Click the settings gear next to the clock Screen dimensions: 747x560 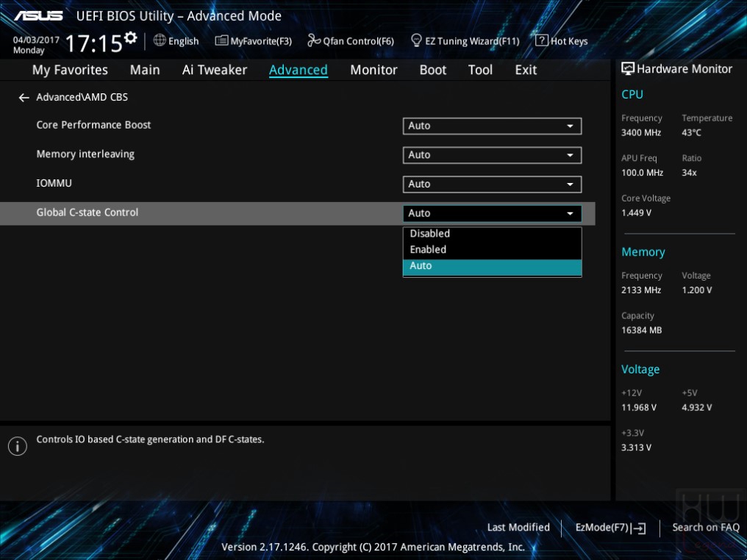(x=130, y=37)
